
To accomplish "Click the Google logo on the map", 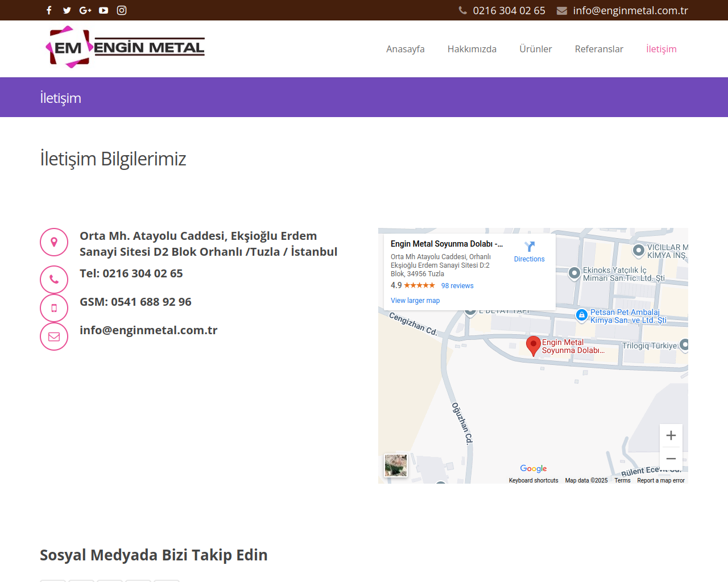I will coord(533,468).
